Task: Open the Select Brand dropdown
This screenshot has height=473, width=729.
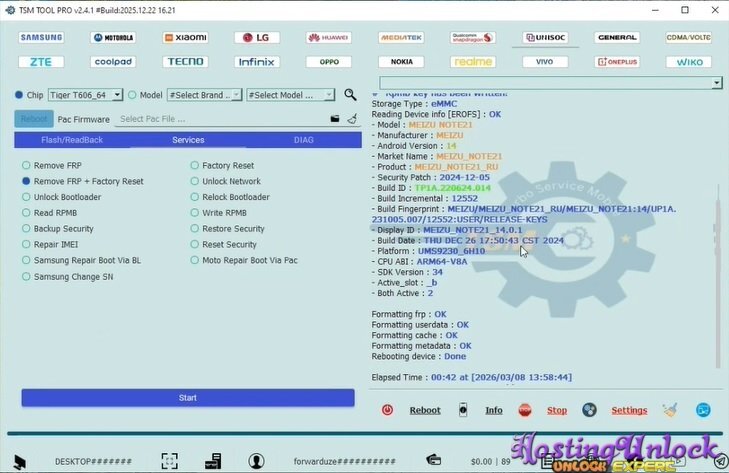Action: [x=204, y=95]
